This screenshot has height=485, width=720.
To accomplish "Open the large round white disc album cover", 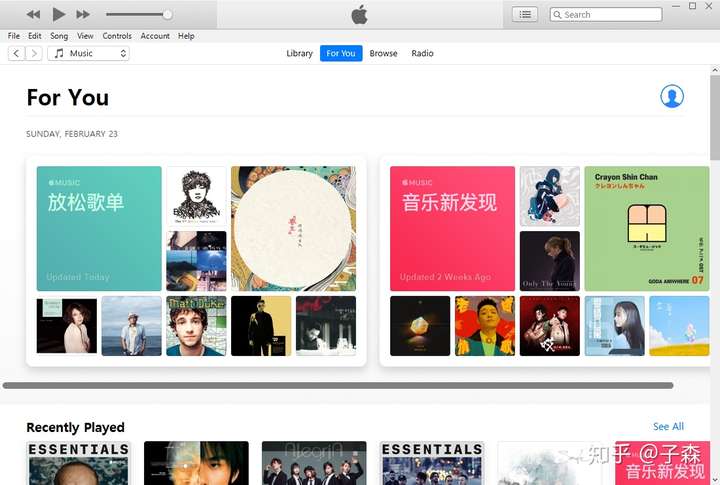I will pos(293,228).
